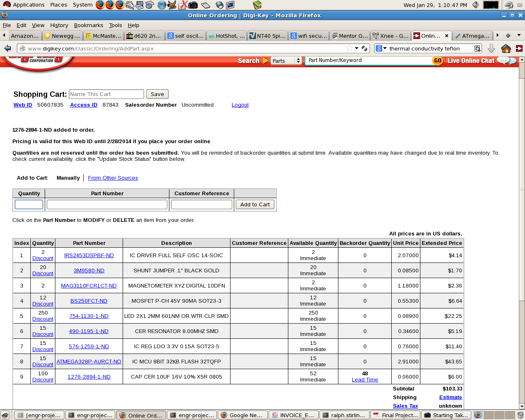This screenshot has height=420, width=525.
Task: Launch the screenshot camera icon in top panel
Action: click(x=193, y=5)
